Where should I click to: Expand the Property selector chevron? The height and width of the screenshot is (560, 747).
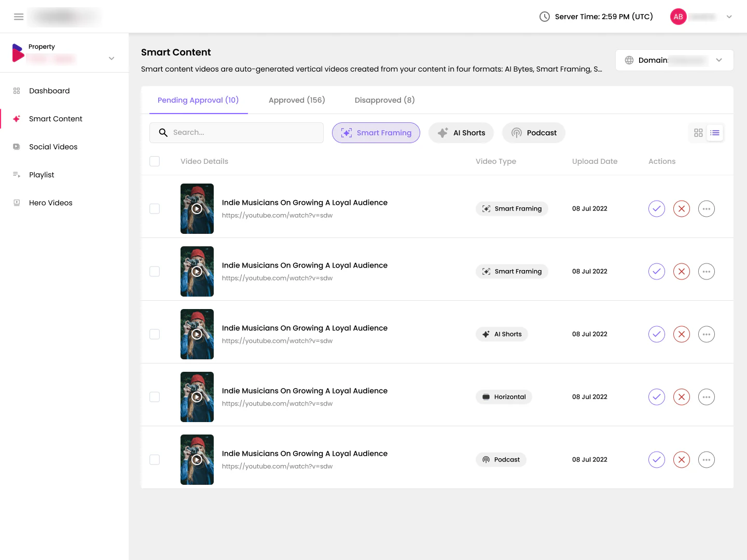click(112, 58)
